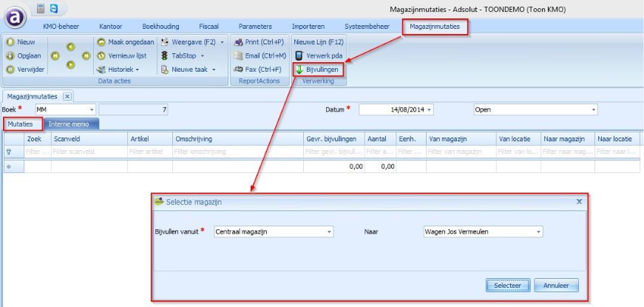This screenshot has width=644, height=307.
Task: Click the Historiek icon
Action: pos(101,70)
